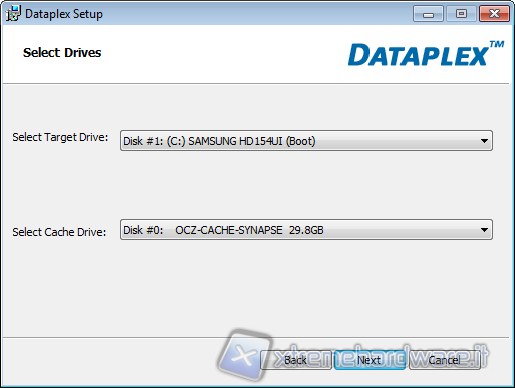
Task: Click the Next button
Action: 370,360
